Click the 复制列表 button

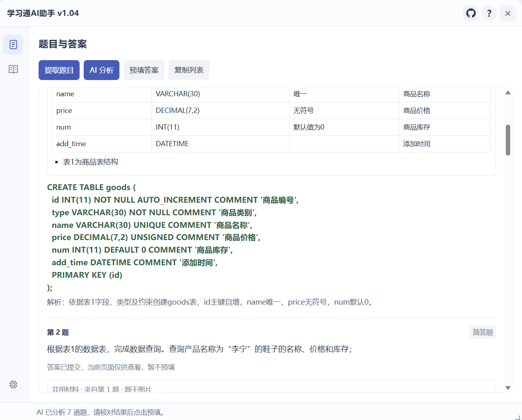tap(189, 70)
